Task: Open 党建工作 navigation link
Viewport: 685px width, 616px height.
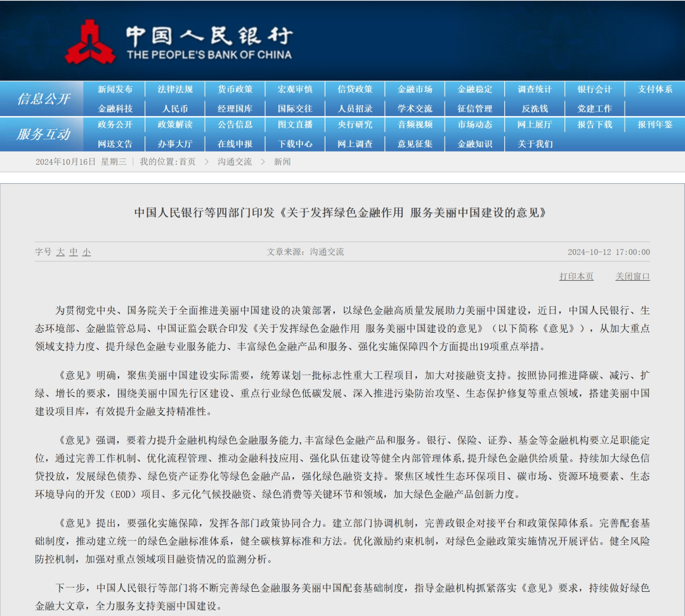Action: (x=594, y=109)
